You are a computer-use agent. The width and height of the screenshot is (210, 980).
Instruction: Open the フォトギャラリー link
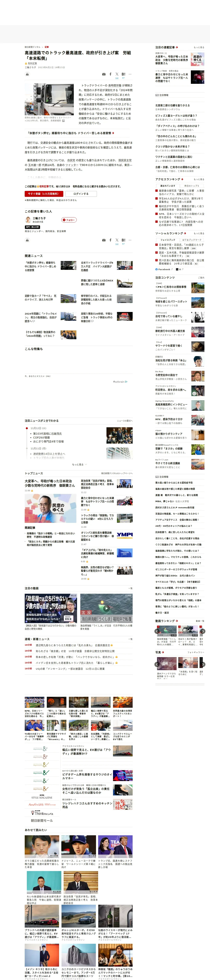pyautogui.click(x=196, y=653)
